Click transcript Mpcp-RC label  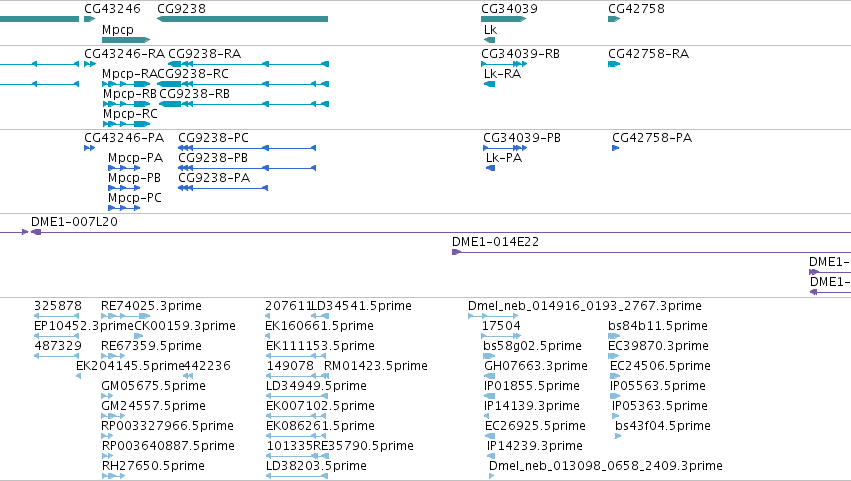[x=130, y=114]
